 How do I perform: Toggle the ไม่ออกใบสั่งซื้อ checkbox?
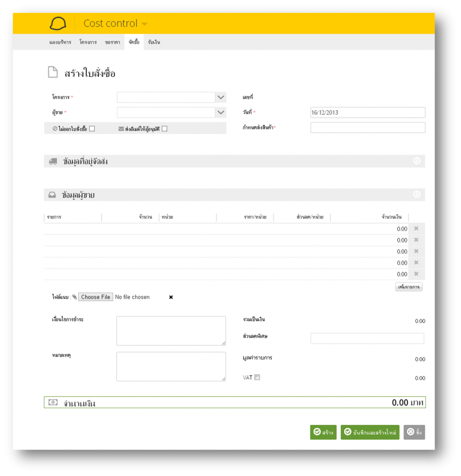pyautogui.click(x=92, y=129)
